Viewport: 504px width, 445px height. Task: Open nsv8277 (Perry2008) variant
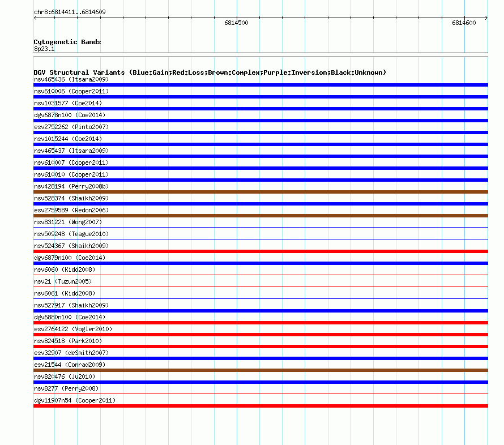tap(66, 388)
